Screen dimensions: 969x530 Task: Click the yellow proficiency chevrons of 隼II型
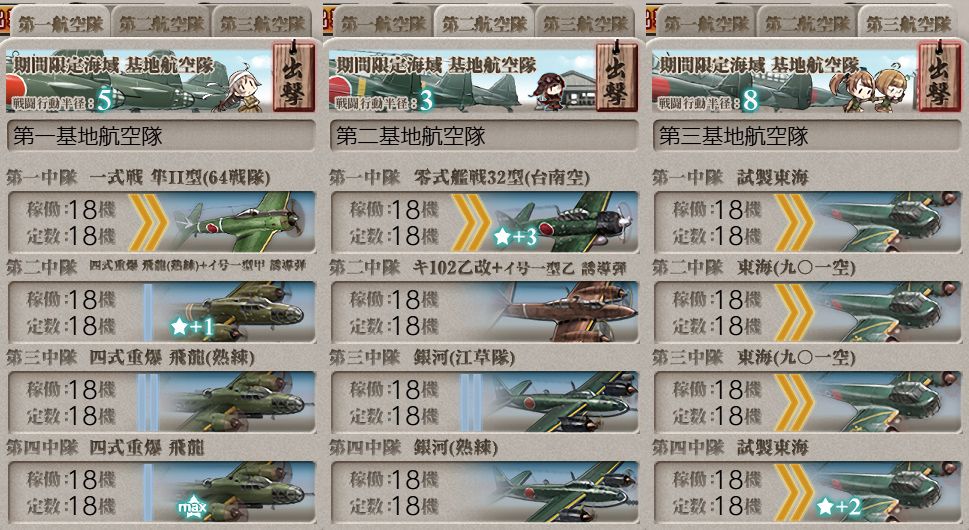pos(147,222)
